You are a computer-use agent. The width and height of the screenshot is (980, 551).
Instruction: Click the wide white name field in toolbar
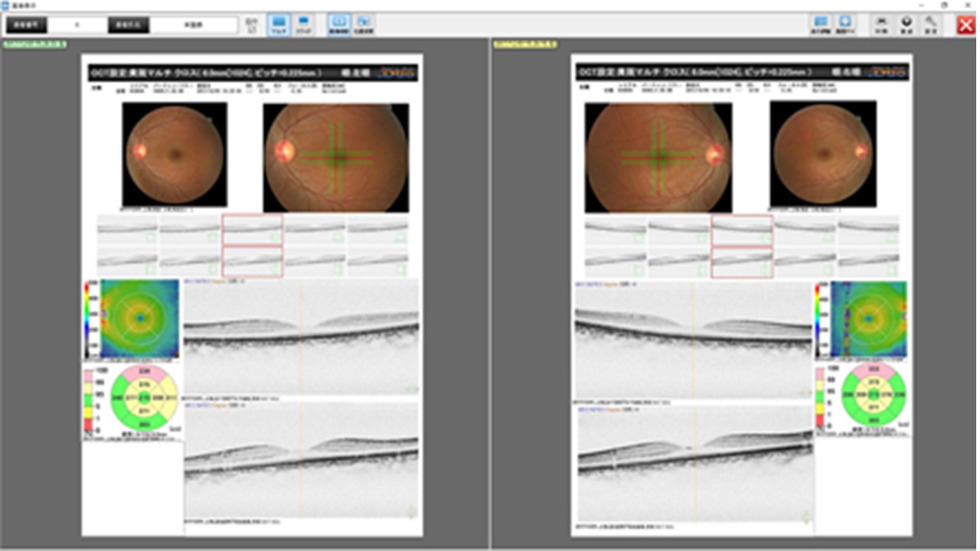[194, 25]
